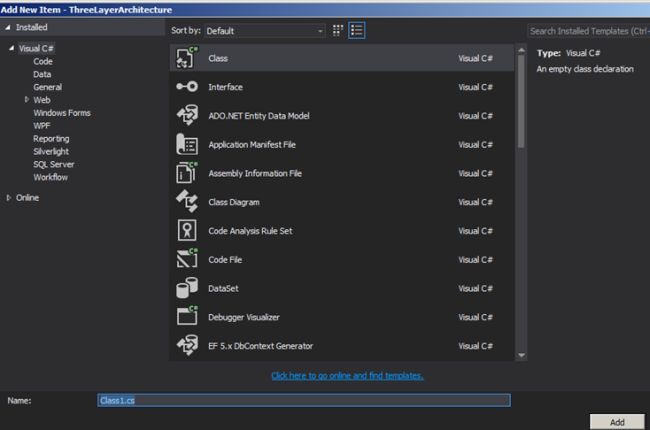This screenshot has height=430, width=650.
Task: Select the 'Class Diagram' text
Action: click(x=234, y=202)
